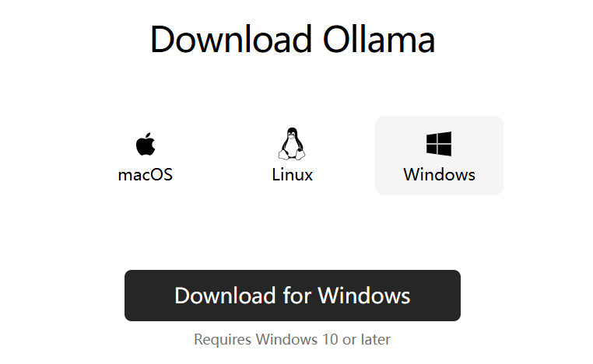
Task: Click the 'Requires Windows 10 or later' note
Action: pos(292,339)
